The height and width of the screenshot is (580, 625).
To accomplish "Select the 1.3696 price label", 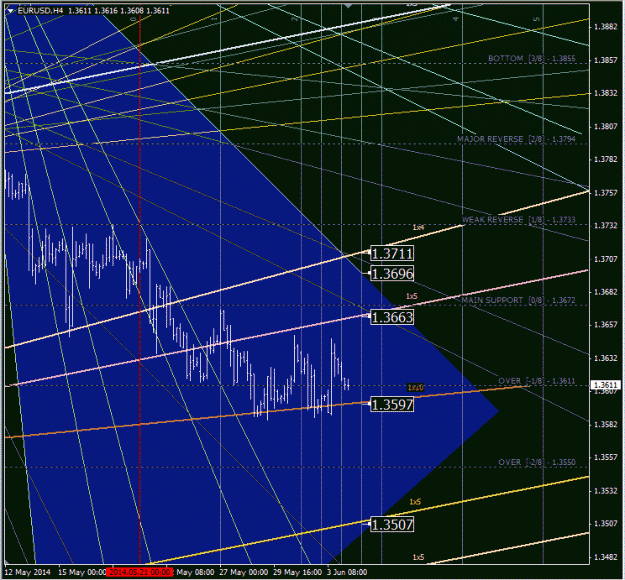I will pyautogui.click(x=392, y=274).
